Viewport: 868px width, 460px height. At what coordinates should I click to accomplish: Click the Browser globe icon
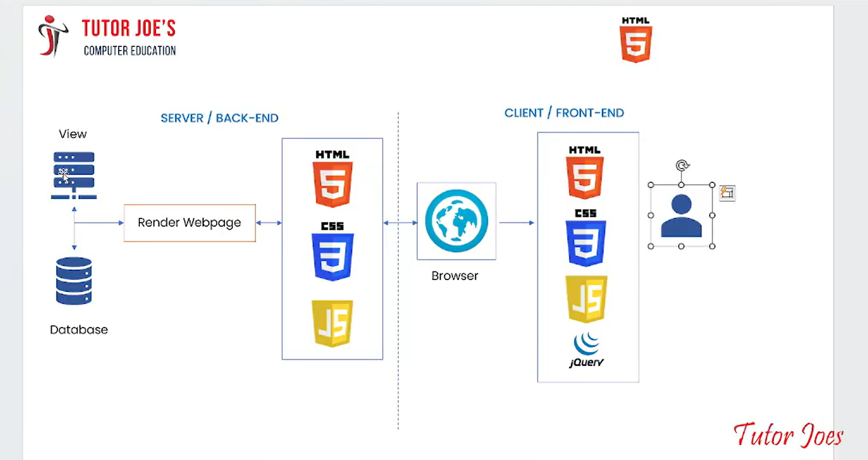click(457, 221)
